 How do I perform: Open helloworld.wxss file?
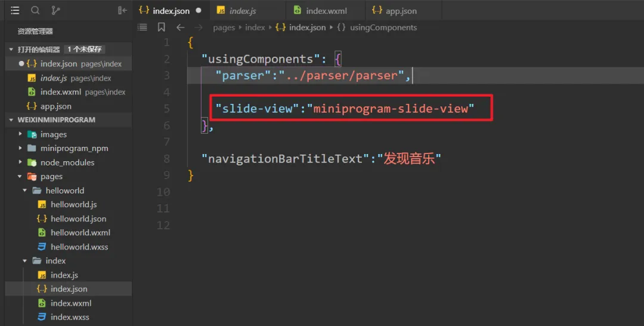(x=68, y=247)
